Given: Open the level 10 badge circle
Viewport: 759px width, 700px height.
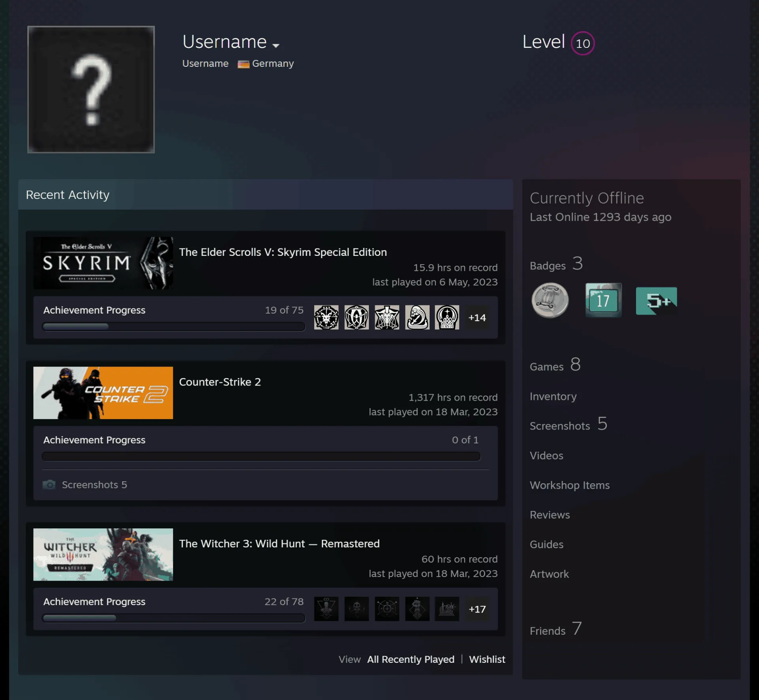Looking at the screenshot, I should pos(583,43).
